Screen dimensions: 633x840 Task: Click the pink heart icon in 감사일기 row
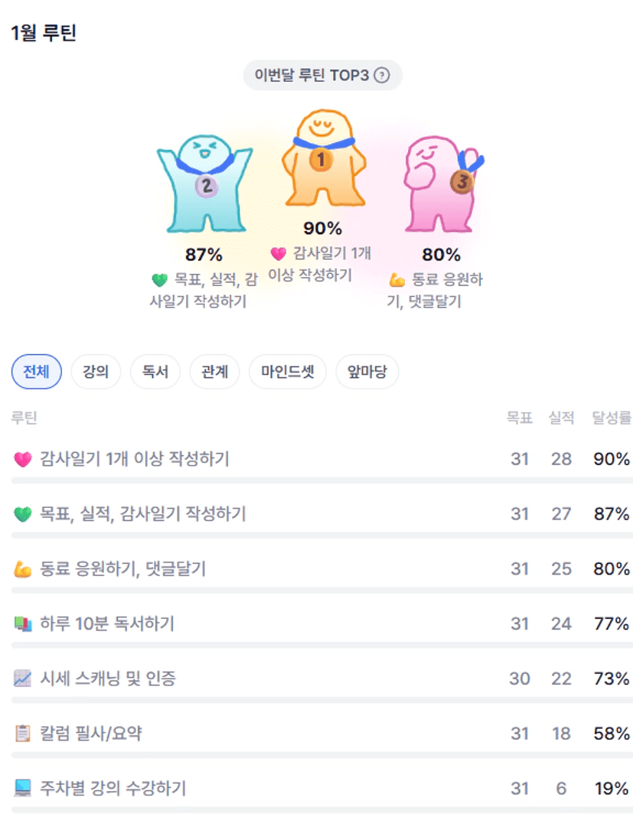coord(23,460)
